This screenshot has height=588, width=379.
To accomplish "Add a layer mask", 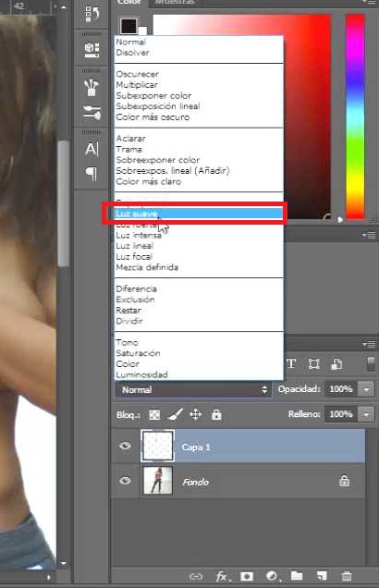I will [247, 576].
